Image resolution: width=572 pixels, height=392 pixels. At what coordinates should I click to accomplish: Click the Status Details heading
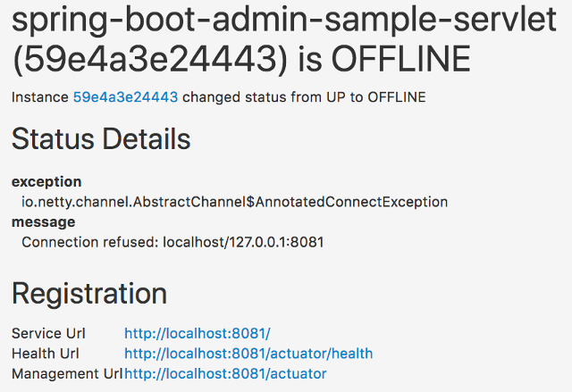[x=101, y=139]
